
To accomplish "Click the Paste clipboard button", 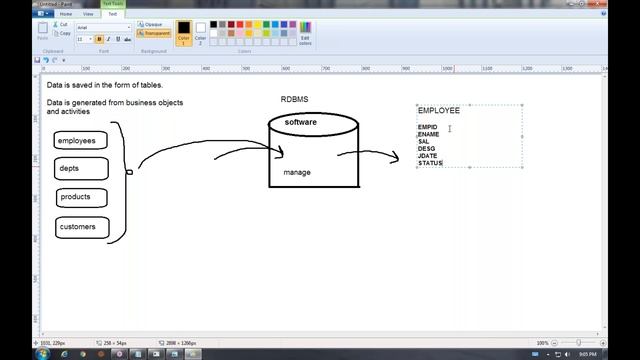I will pos(42,31).
